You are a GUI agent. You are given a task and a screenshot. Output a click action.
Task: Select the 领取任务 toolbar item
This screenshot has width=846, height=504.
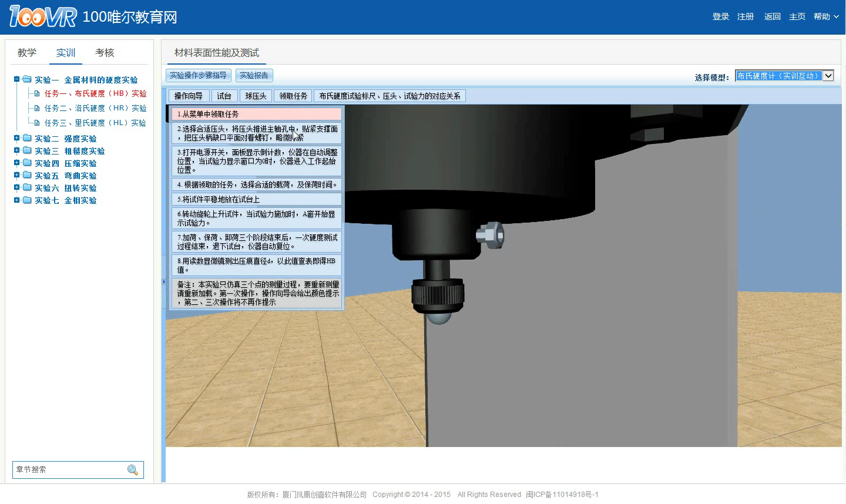(x=293, y=96)
